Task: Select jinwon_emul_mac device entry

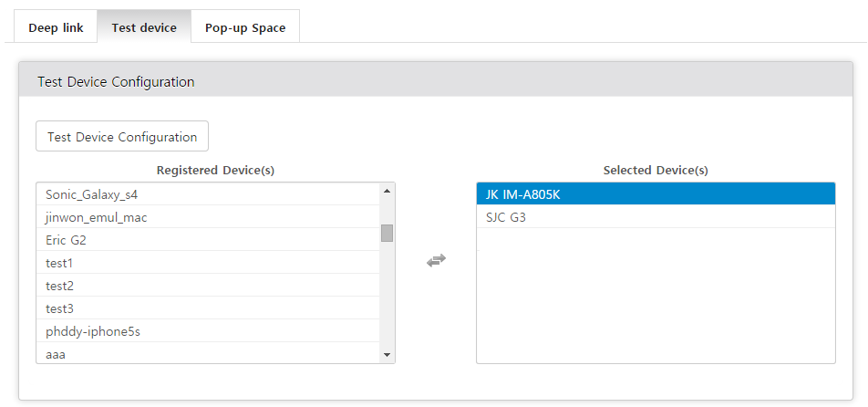Action: coord(208,217)
